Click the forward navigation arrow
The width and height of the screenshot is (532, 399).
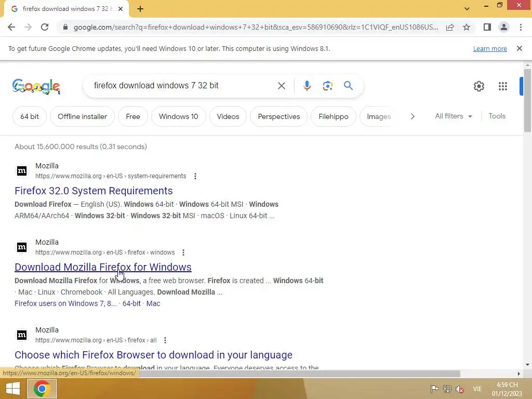(28, 27)
